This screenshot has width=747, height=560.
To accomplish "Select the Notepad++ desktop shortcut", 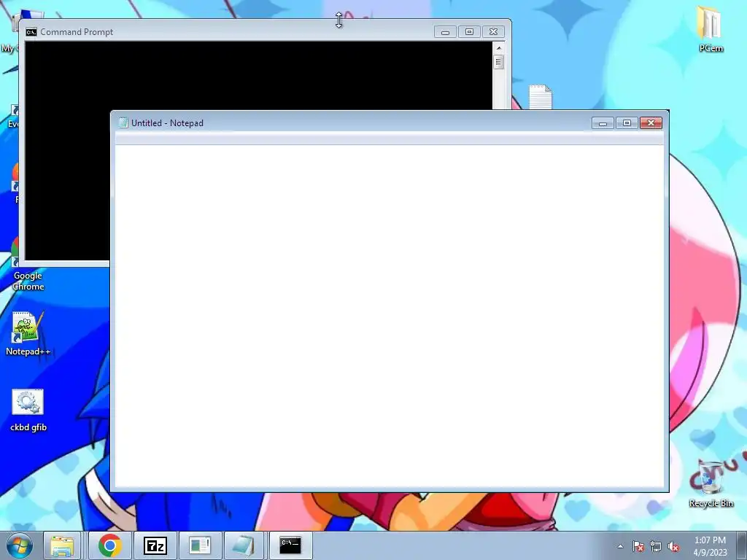I will (28, 333).
